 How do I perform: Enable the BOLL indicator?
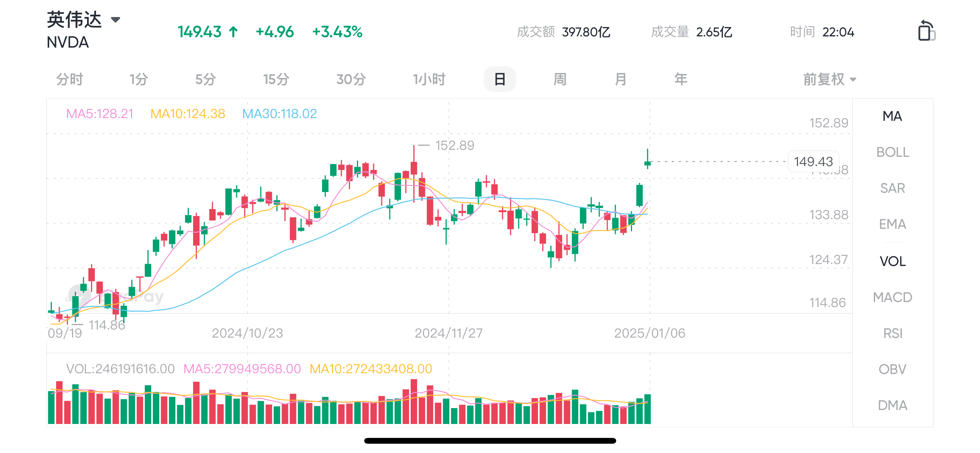point(893,152)
